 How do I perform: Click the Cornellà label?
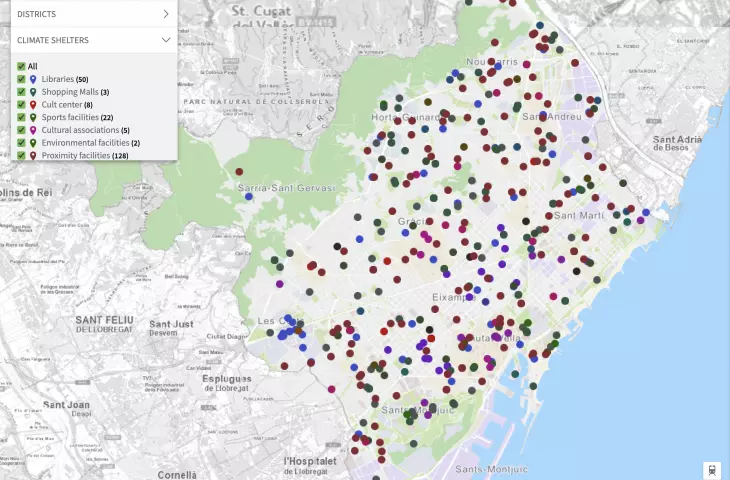[x=177, y=475]
